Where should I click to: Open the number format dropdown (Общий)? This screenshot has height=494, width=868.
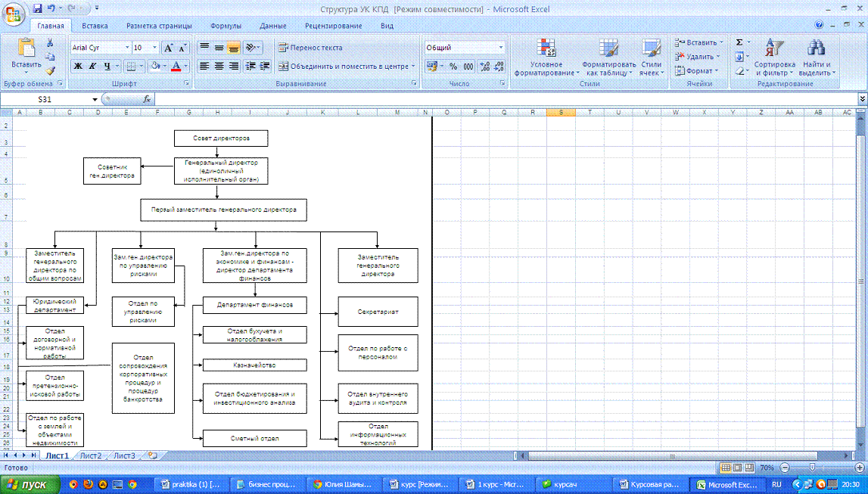[501, 48]
